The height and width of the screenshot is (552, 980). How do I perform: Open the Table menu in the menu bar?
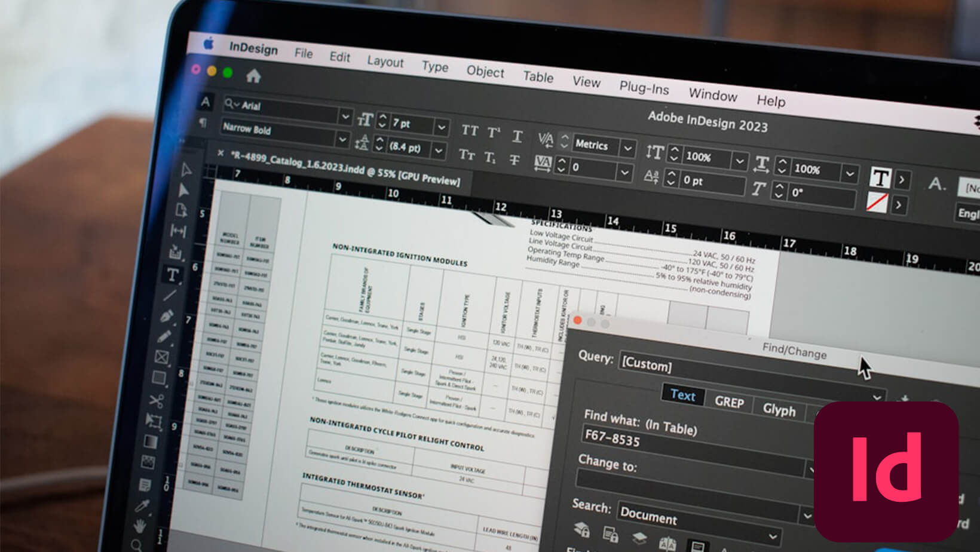[x=537, y=78]
